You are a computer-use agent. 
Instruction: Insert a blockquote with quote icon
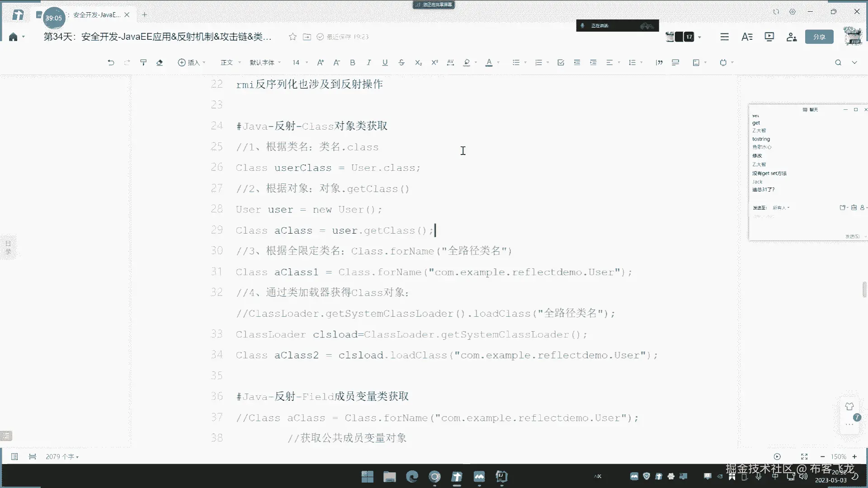[x=659, y=62]
